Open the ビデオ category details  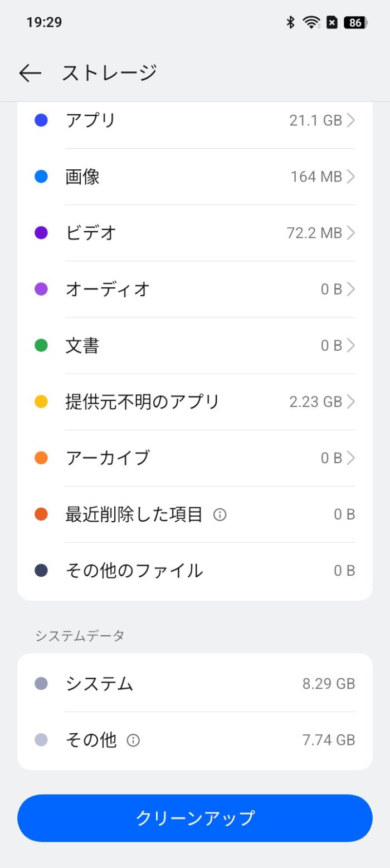click(x=195, y=233)
